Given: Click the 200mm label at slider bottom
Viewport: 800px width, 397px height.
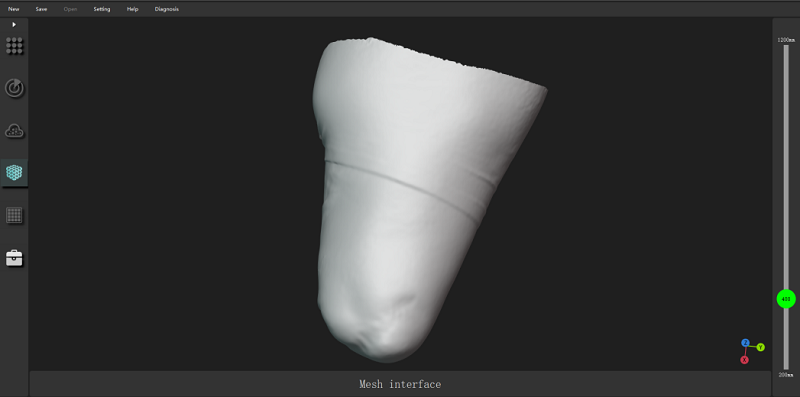Looking at the screenshot, I should click(x=786, y=375).
